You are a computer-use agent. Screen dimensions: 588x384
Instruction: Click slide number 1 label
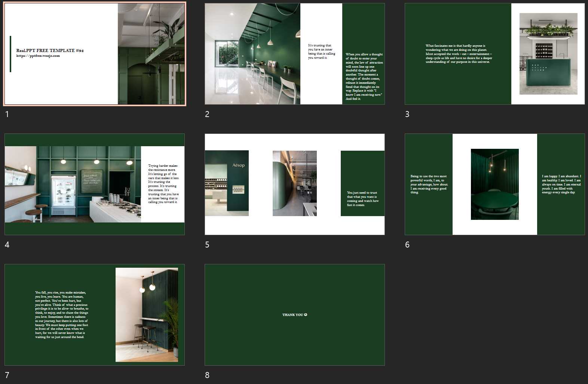point(7,114)
